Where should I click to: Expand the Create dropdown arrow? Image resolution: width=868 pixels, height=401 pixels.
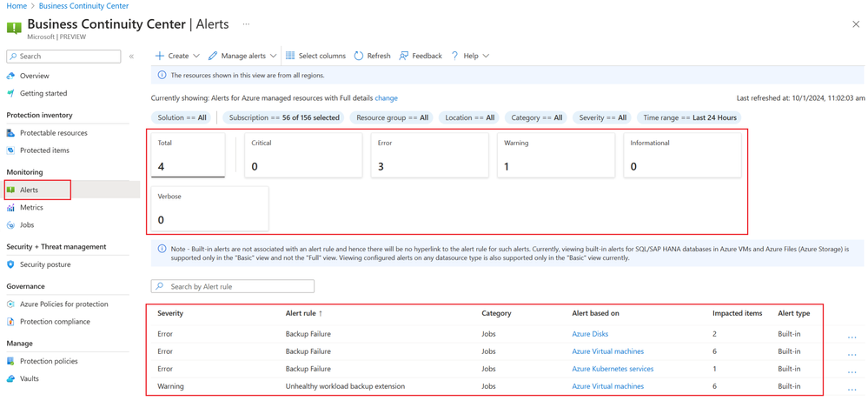196,56
